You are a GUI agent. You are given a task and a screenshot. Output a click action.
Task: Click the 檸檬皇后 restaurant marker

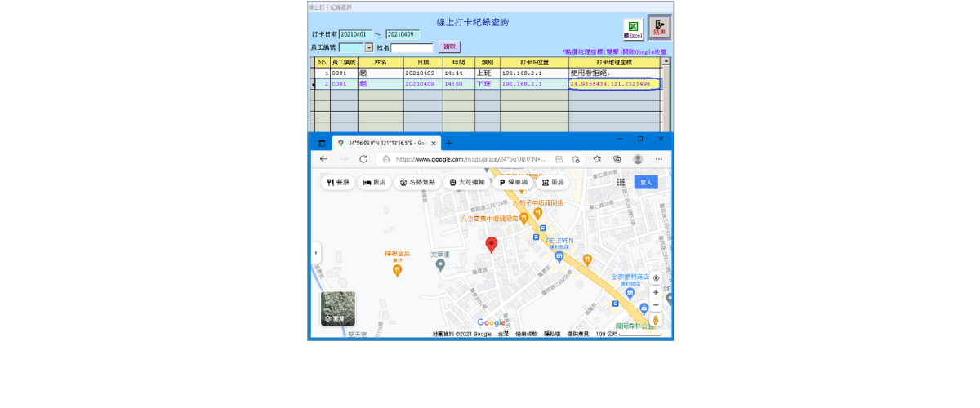click(x=397, y=269)
